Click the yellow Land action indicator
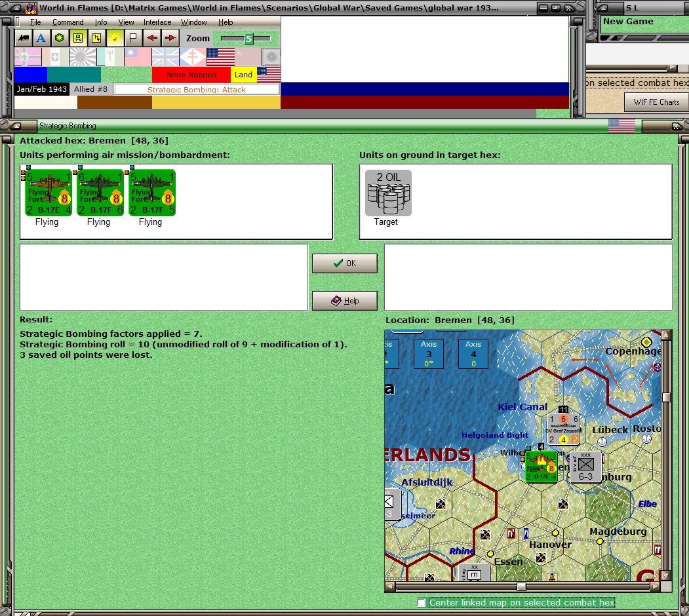Image resolution: width=689 pixels, height=616 pixels. pyautogui.click(x=243, y=74)
